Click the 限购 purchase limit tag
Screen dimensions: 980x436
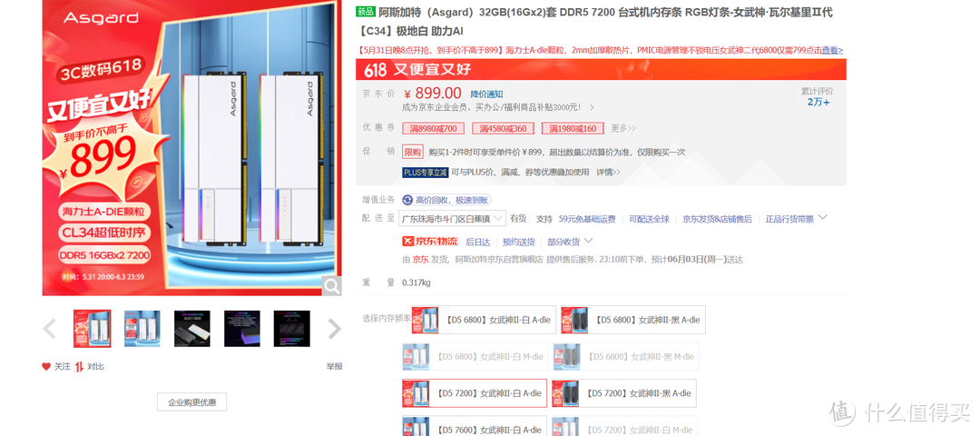pos(413,152)
